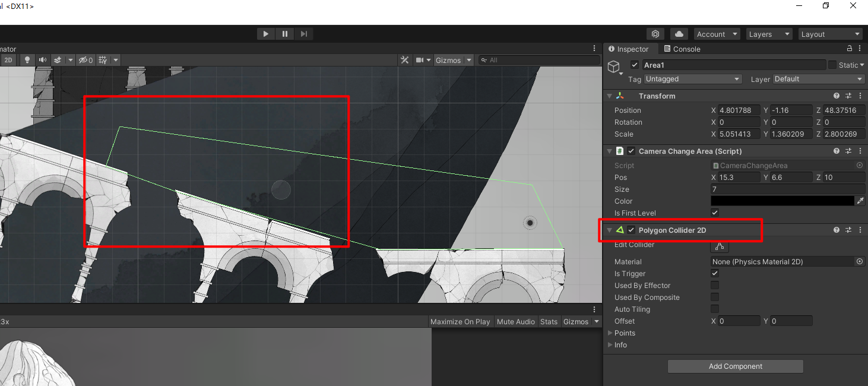Uncheck the Is Trigger checkbox
868x386 pixels.
pos(715,273)
